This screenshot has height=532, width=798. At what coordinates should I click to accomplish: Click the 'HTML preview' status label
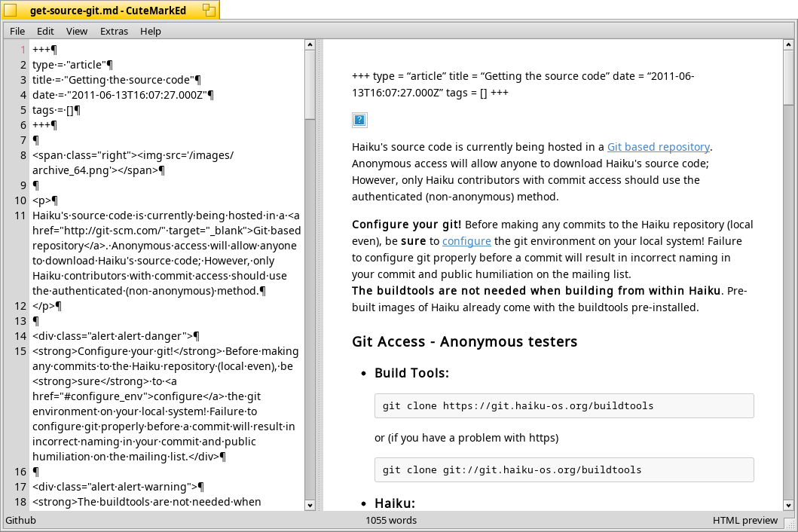[x=745, y=520]
